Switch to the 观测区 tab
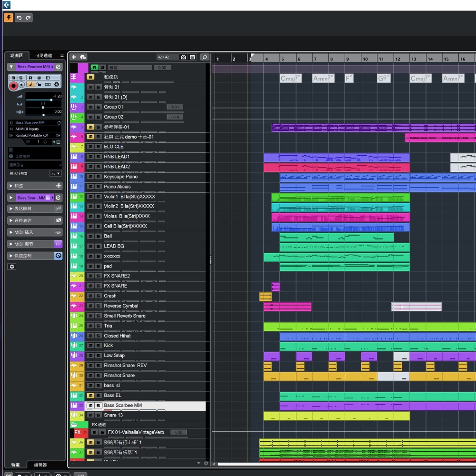Viewport: 476px width, 476px height. point(16,55)
